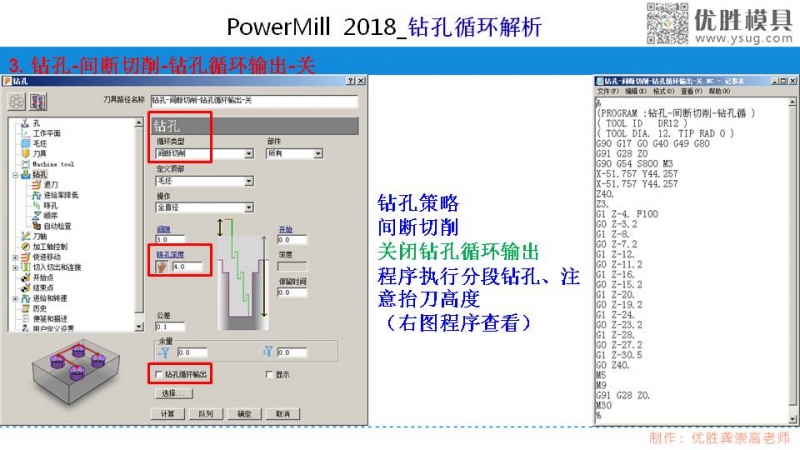800x450 pixels.
Task: Tick the 显示 display checkbox
Action: click(269, 374)
